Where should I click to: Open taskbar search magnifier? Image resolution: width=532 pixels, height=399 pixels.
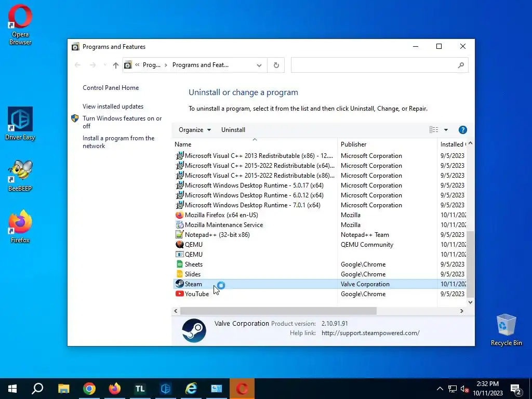pyautogui.click(x=37, y=389)
